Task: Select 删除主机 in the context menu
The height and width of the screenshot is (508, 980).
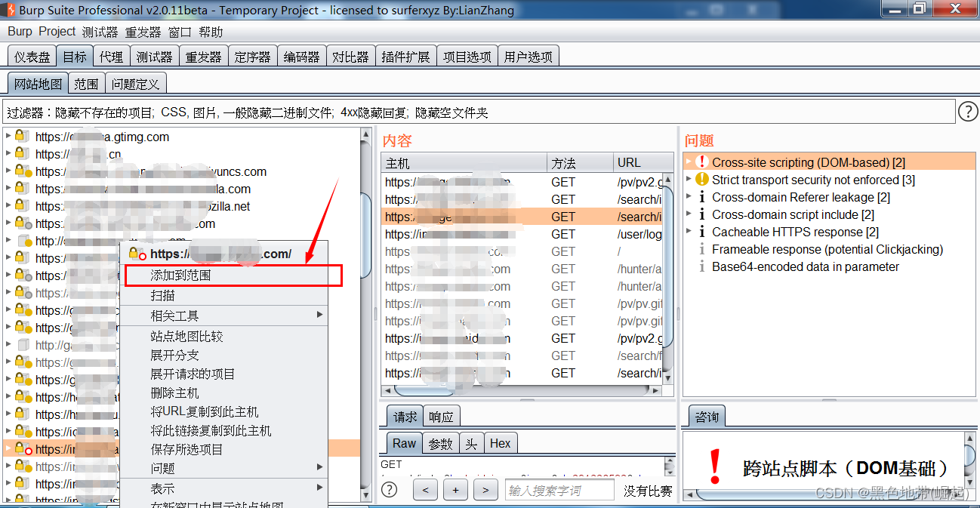Action: point(224,393)
